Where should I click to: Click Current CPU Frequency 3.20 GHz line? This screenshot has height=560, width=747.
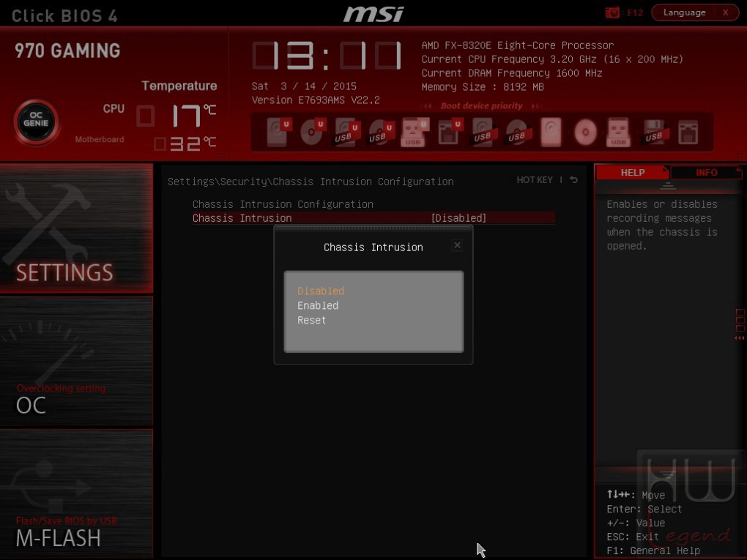pos(552,59)
